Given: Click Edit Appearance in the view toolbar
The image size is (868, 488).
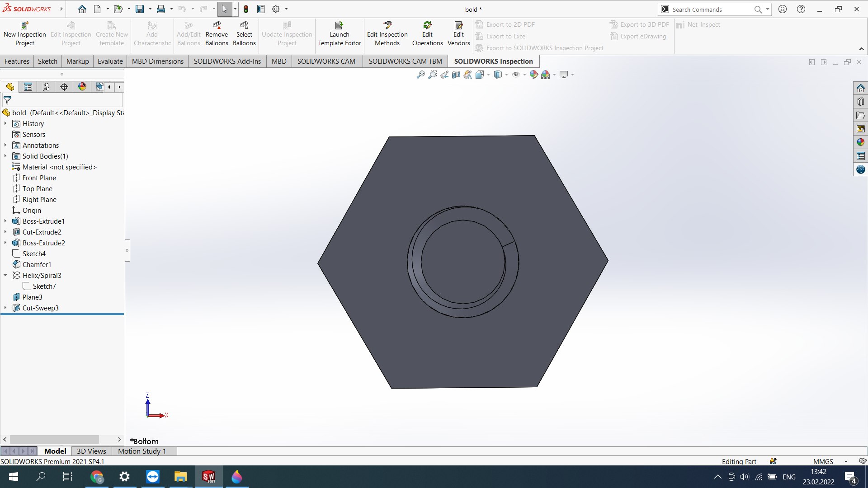Looking at the screenshot, I should click(x=534, y=75).
